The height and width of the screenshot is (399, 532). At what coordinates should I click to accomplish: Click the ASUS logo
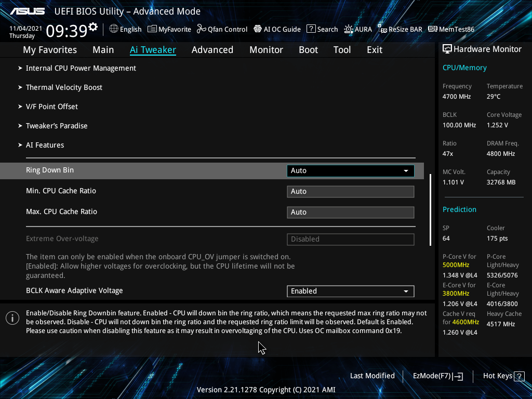[27, 11]
